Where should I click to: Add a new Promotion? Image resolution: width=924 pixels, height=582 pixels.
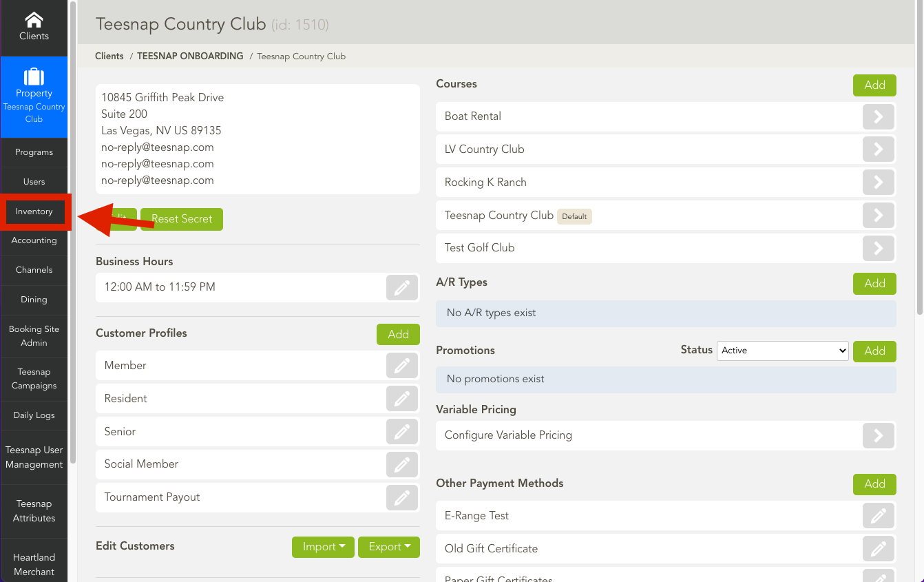tap(874, 351)
